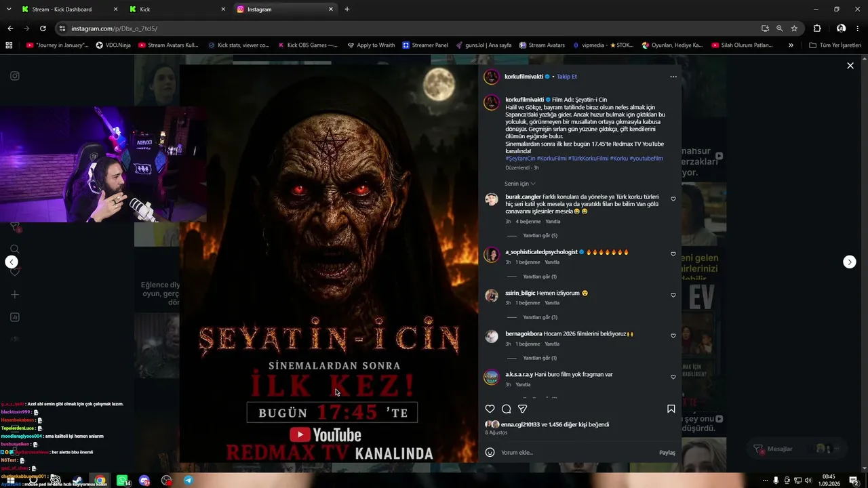
Task: Open the post's three-dot options menu
Action: (x=673, y=77)
